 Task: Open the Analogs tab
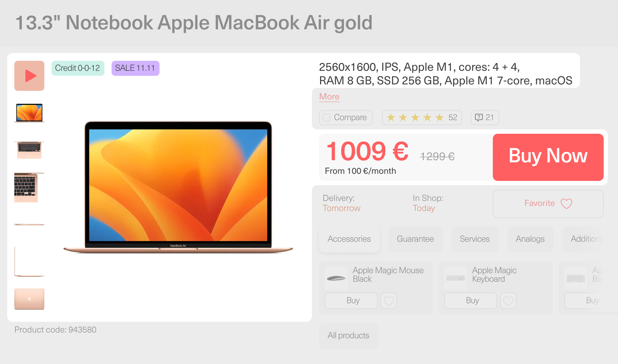tap(530, 239)
